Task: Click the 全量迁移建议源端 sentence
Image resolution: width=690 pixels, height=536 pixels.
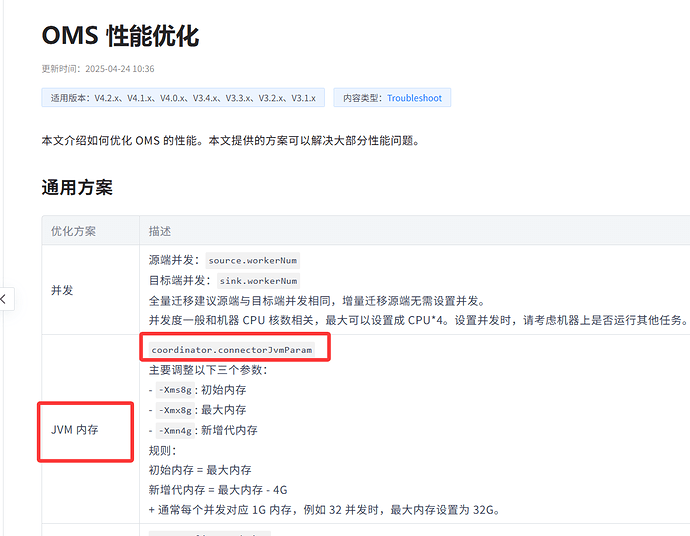Action: click(317, 301)
